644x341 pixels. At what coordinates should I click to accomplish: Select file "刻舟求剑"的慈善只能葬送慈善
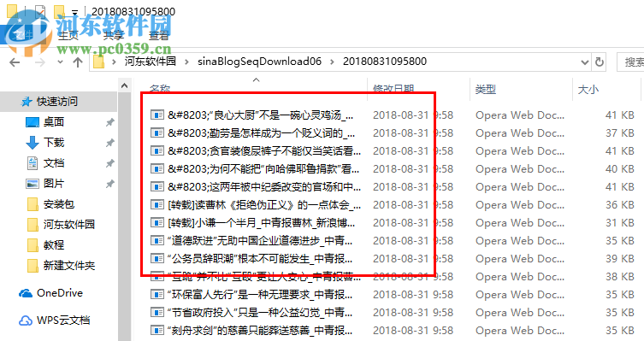pyautogui.click(x=260, y=331)
